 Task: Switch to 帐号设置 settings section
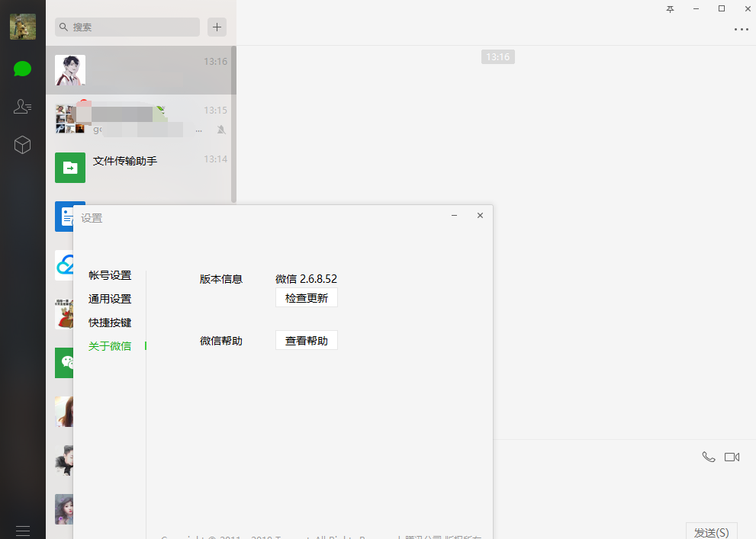coord(109,275)
